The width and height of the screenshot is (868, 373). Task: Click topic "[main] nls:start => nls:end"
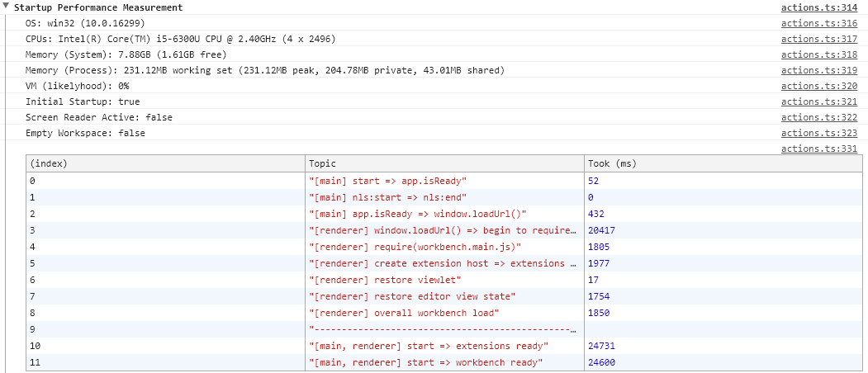pos(389,197)
